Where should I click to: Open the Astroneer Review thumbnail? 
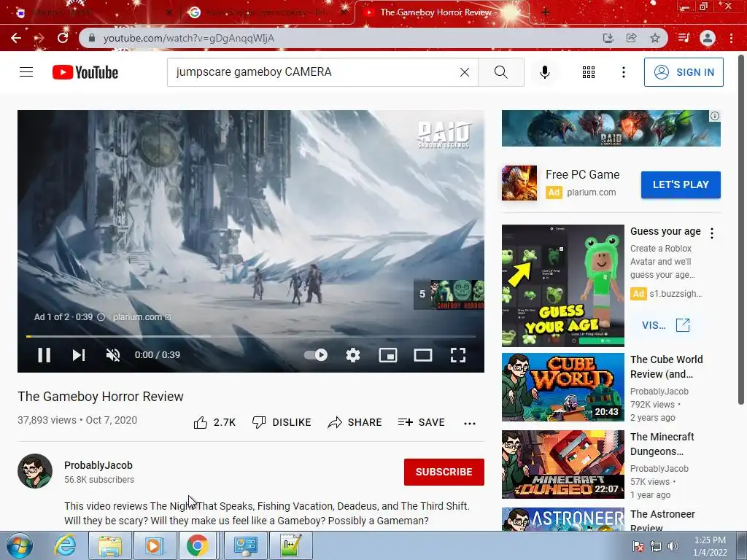click(x=562, y=519)
